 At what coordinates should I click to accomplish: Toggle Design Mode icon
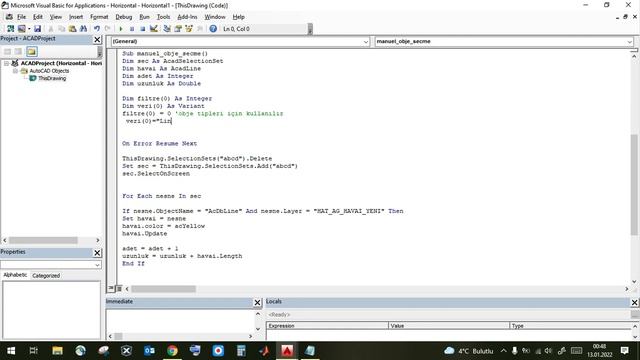click(153, 29)
